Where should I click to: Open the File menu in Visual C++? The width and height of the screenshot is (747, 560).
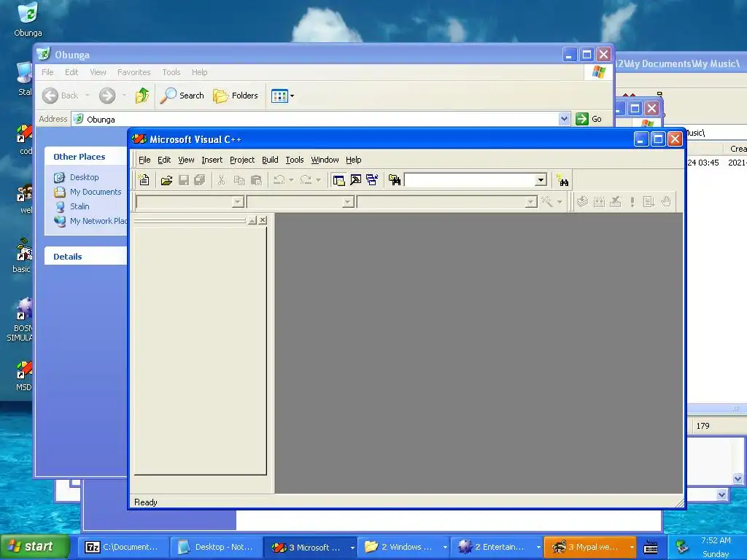pos(144,160)
